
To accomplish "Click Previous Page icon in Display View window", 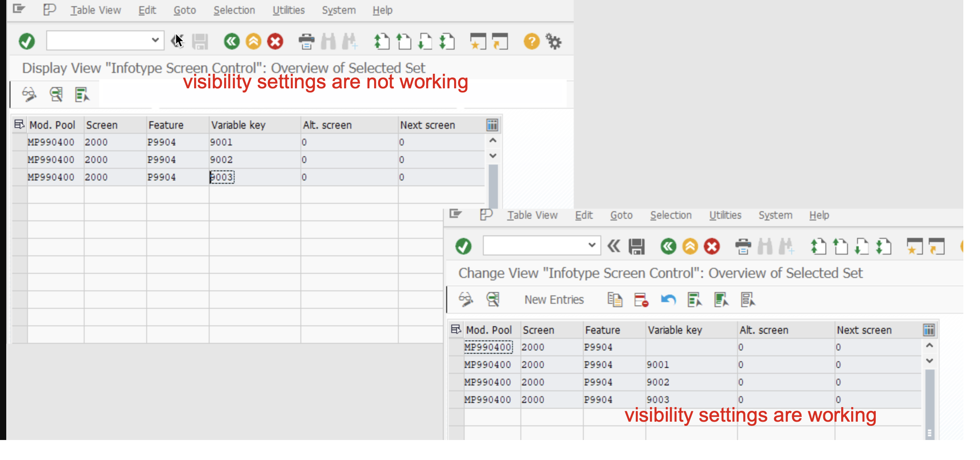I will 403,41.
